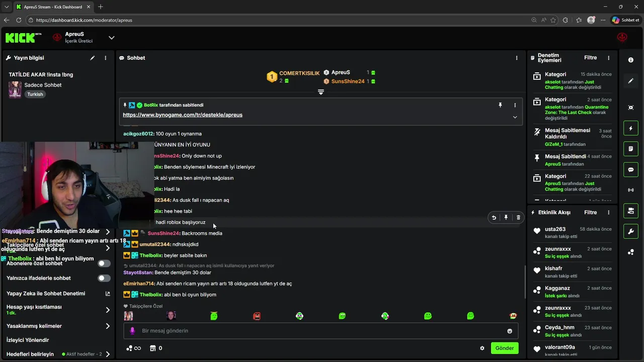Click the Turkish language tag
Image resolution: width=644 pixels, height=362 pixels.
click(35, 95)
